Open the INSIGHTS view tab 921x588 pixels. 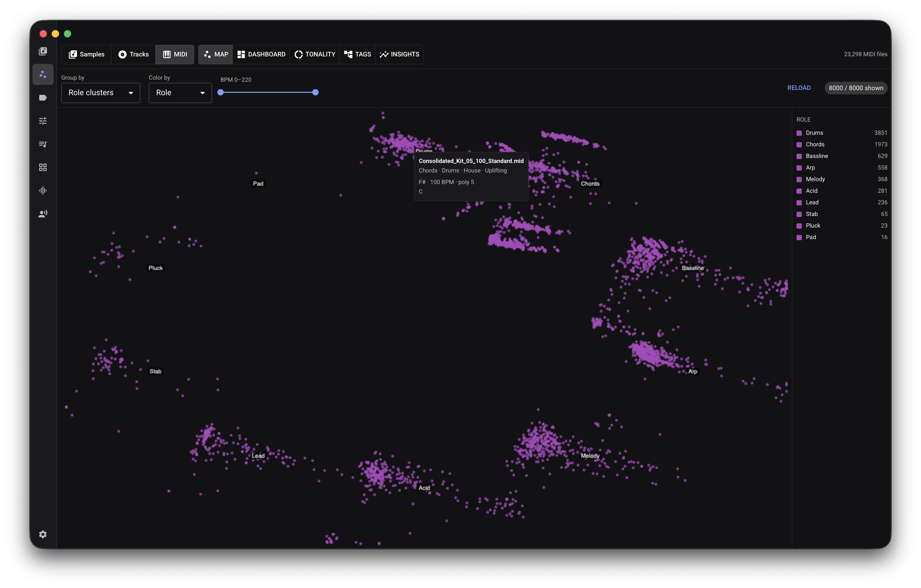point(399,54)
